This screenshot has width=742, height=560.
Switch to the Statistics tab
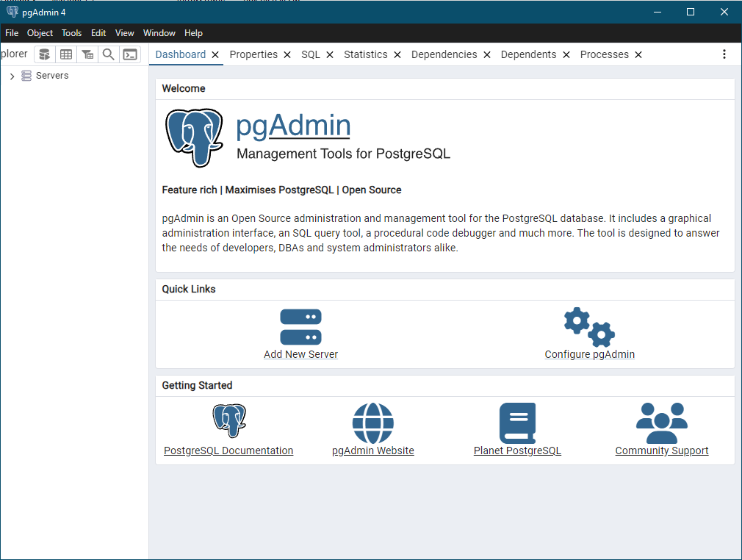365,54
